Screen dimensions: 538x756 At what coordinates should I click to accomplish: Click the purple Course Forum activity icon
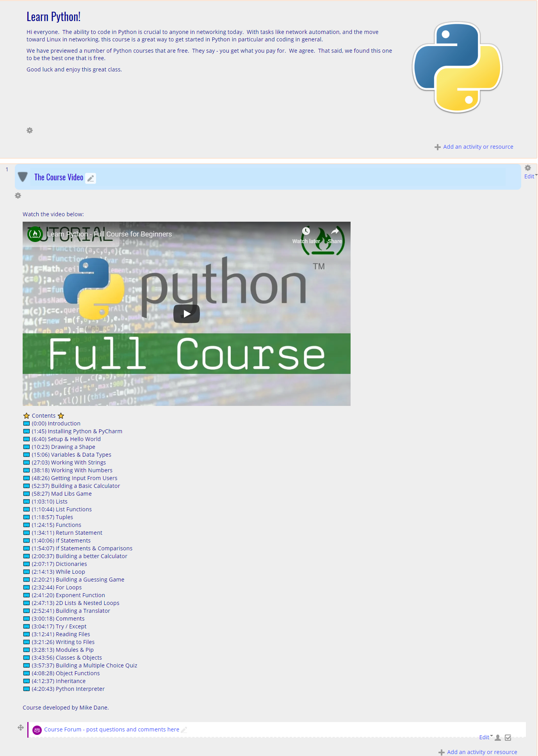point(37,730)
